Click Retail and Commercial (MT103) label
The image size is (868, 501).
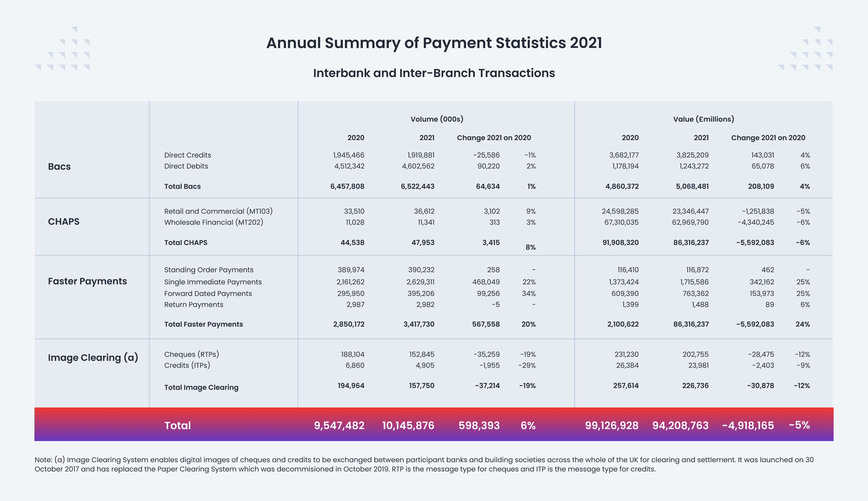point(218,211)
